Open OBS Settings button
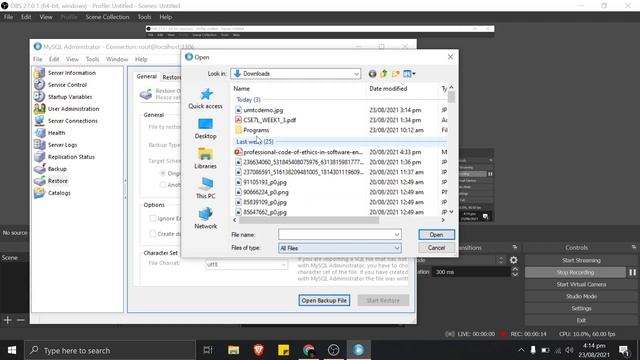640x360 pixels. 581,309
